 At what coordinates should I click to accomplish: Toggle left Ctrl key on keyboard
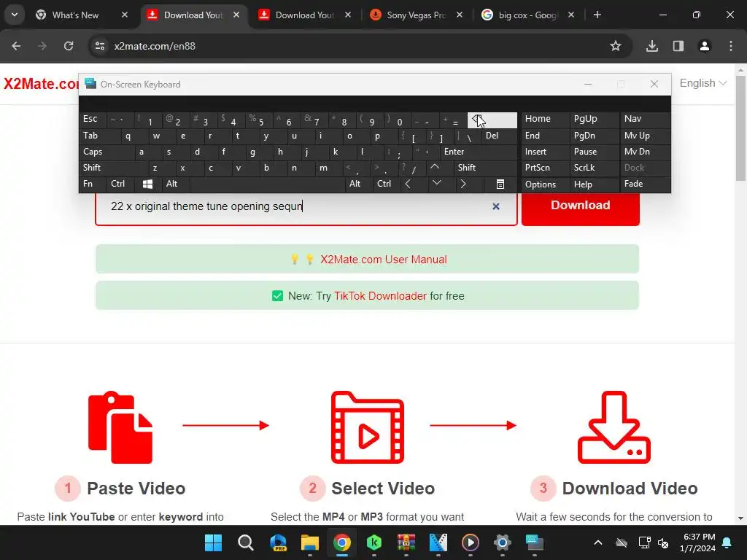point(120,184)
